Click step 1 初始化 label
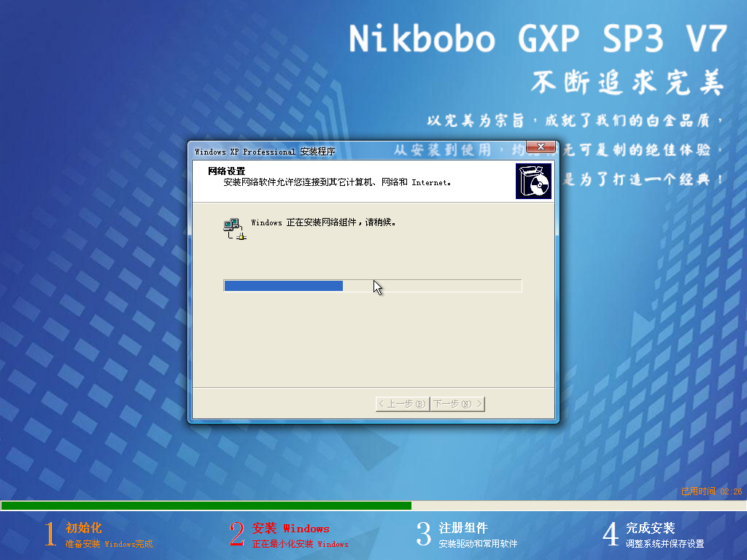This screenshot has width=747, height=560. pyautogui.click(x=83, y=528)
